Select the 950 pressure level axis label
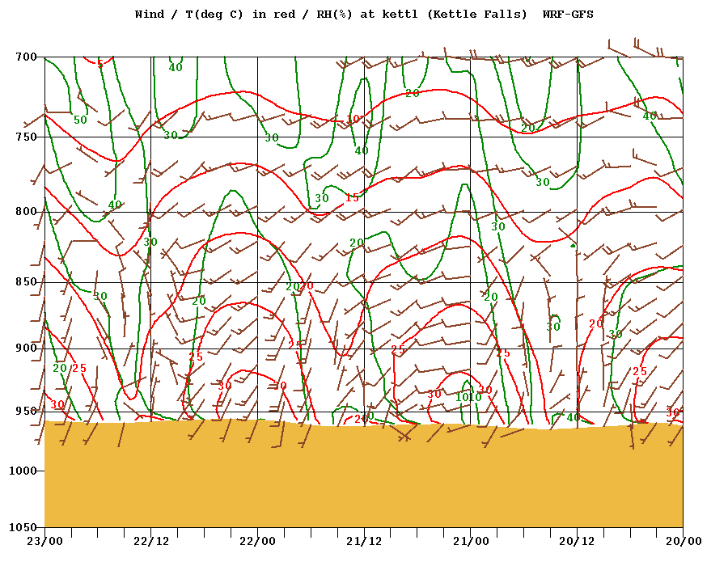728x566 pixels. click(26, 411)
